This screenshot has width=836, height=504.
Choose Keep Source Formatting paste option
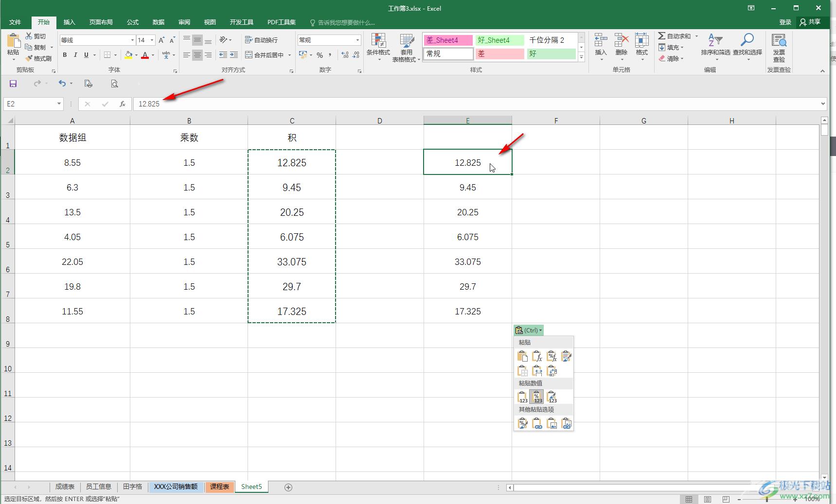(x=567, y=357)
